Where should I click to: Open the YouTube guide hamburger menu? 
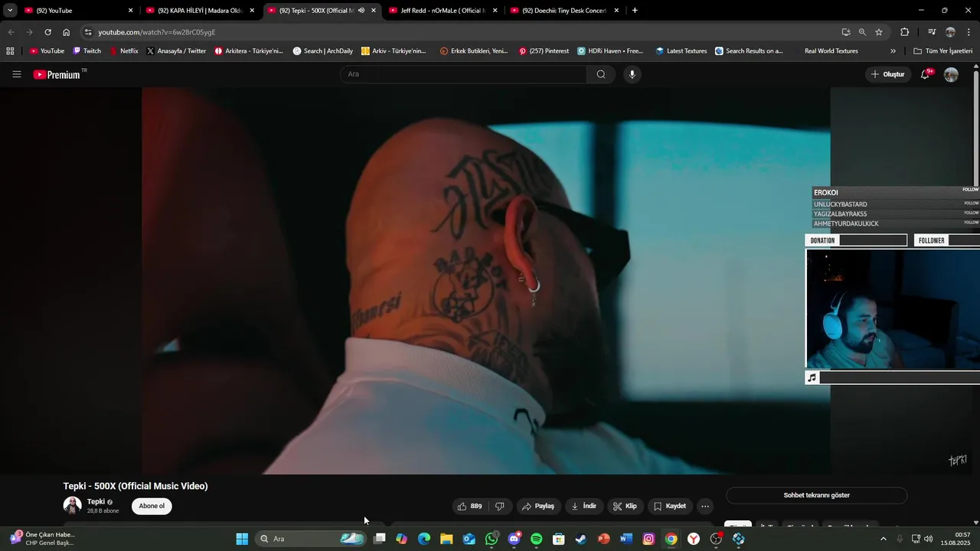[x=17, y=74]
